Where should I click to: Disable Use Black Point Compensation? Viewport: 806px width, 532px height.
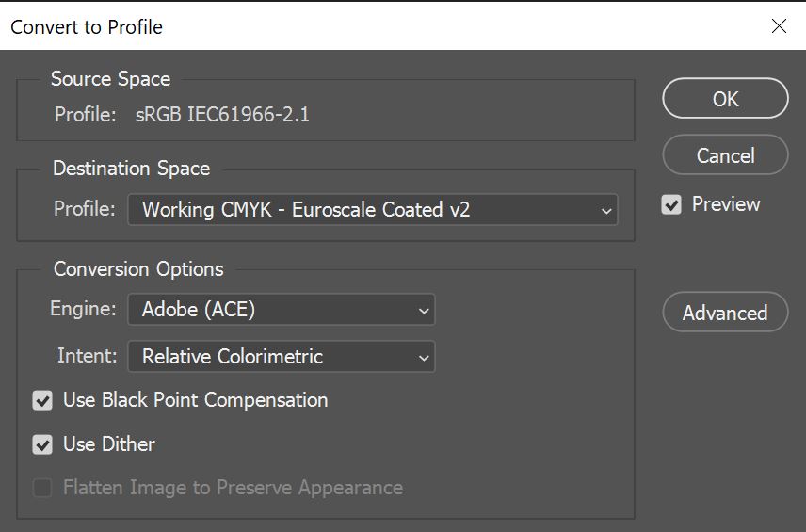pyautogui.click(x=42, y=400)
